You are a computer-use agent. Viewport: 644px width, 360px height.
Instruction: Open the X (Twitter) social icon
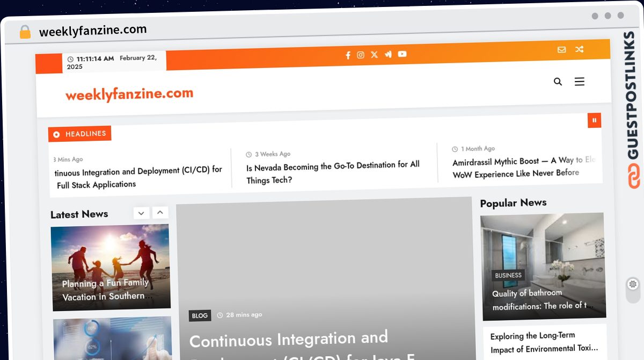pos(374,54)
